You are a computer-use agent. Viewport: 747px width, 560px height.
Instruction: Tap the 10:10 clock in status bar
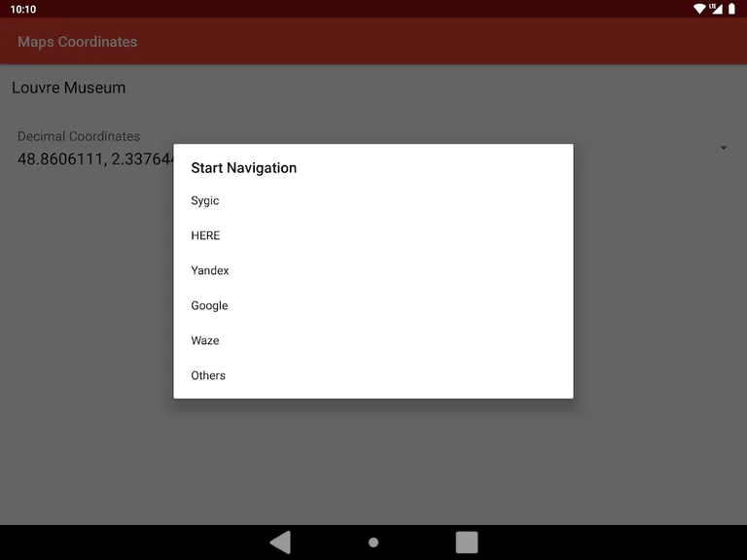(23, 9)
